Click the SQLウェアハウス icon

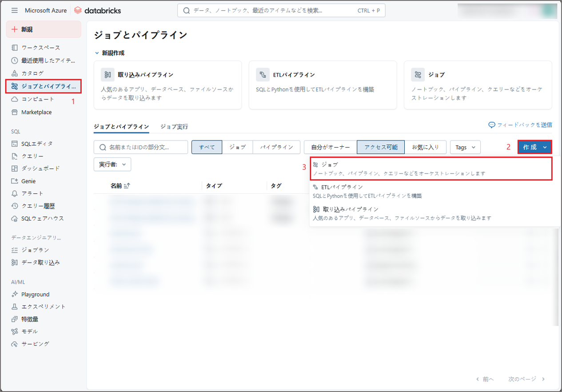pyautogui.click(x=15, y=218)
